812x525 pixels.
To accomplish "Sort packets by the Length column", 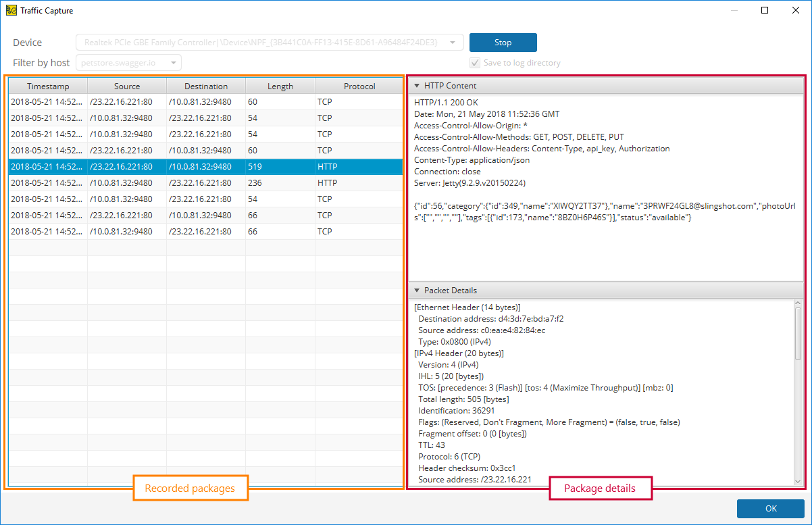I will 280,86.
